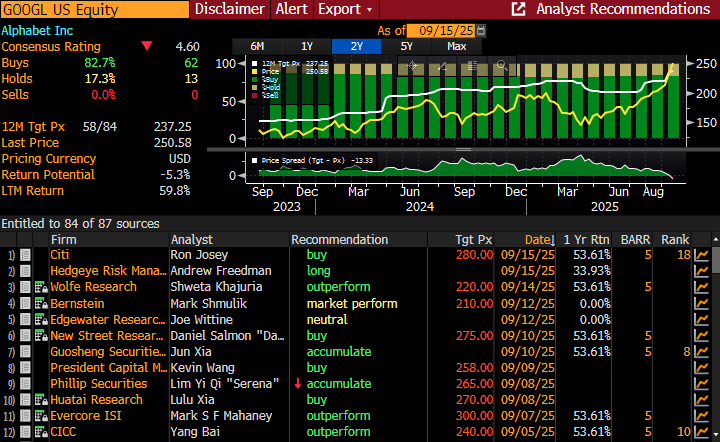Open the chart icon in Bernstein row
The image size is (720, 442).
[x=701, y=303]
